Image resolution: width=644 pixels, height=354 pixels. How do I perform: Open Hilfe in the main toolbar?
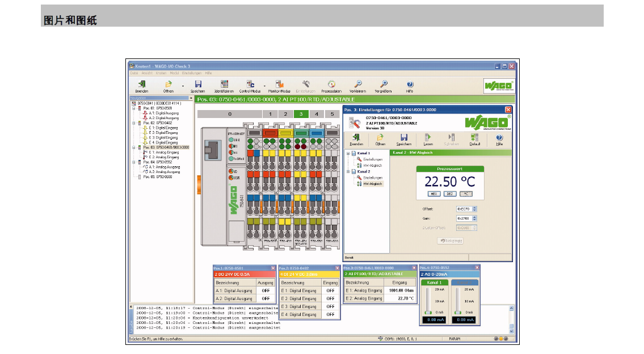(x=410, y=84)
